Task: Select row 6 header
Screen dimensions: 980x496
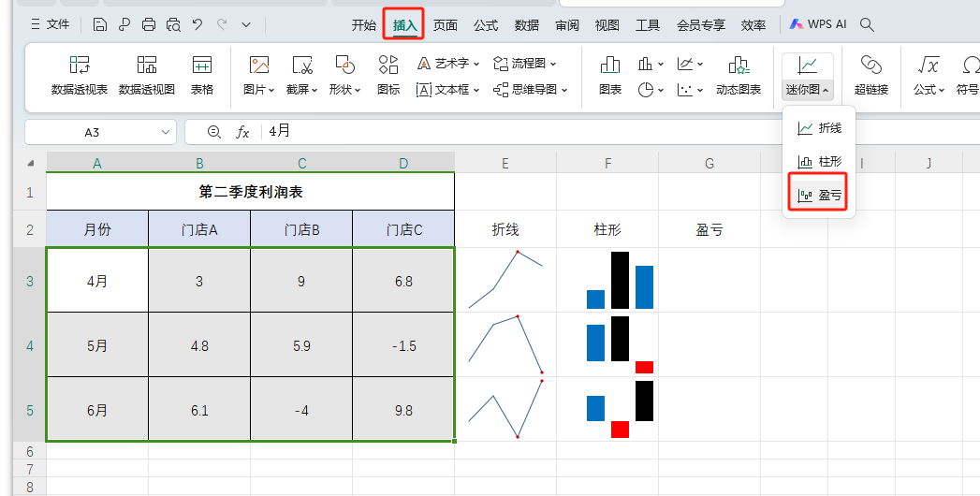Action: 30,451
